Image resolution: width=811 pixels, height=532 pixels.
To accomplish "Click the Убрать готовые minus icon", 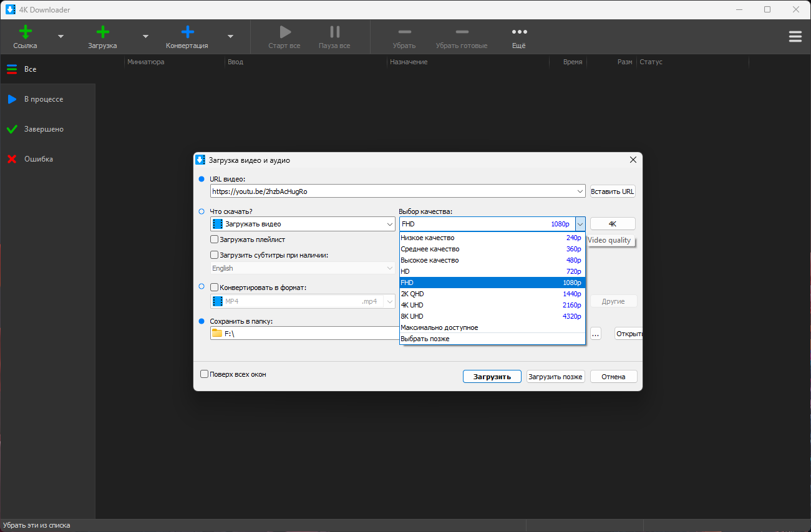I will click(x=462, y=32).
